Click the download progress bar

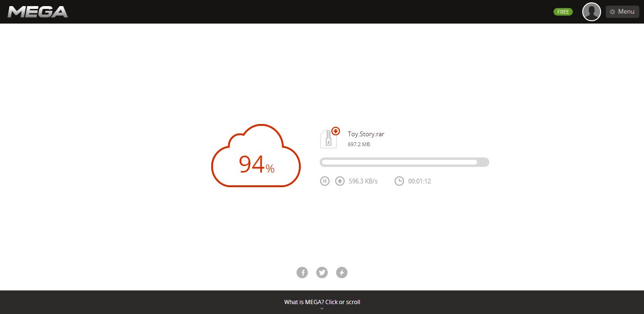click(405, 162)
